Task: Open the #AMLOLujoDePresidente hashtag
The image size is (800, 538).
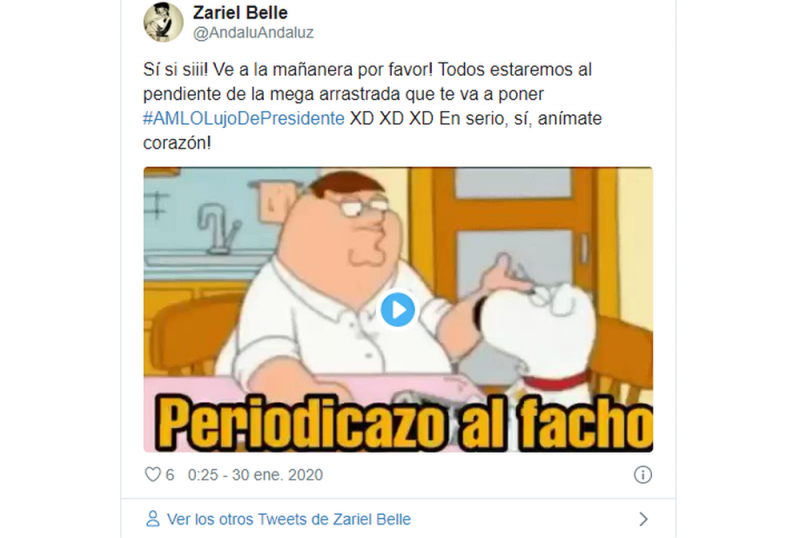Action: (244, 118)
